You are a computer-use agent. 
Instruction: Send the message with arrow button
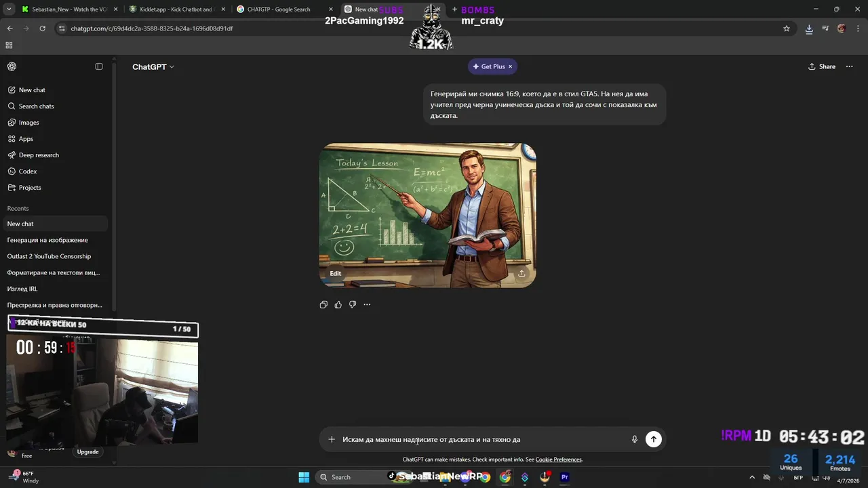(653, 439)
